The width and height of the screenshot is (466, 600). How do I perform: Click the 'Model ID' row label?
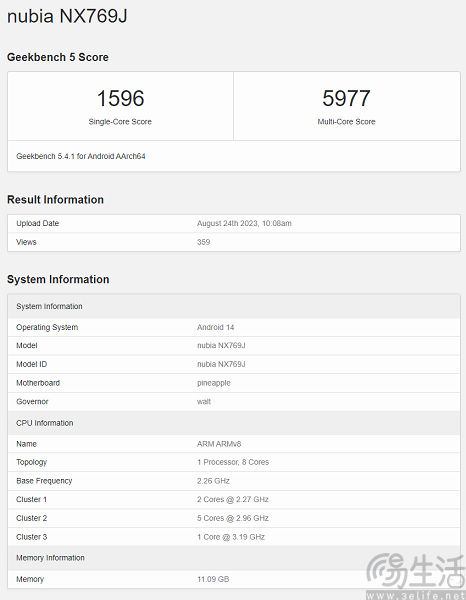point(31,364)
